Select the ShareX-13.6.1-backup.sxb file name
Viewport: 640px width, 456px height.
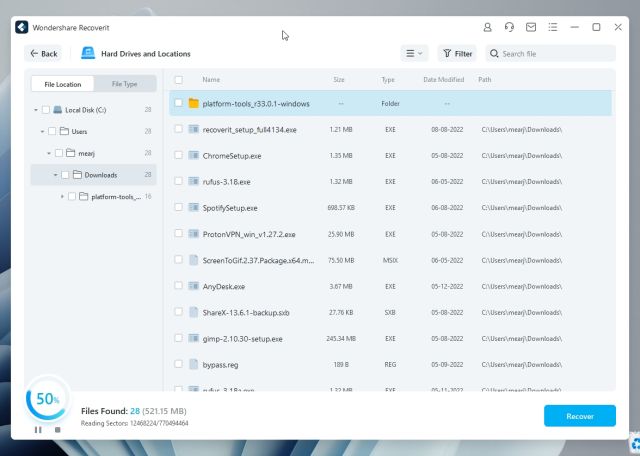pos(246,312)
